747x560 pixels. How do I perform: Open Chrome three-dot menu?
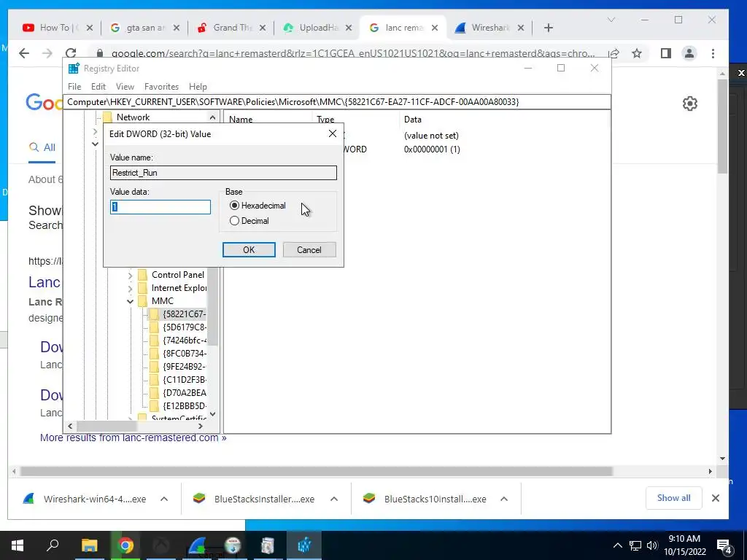coord(713,53)
